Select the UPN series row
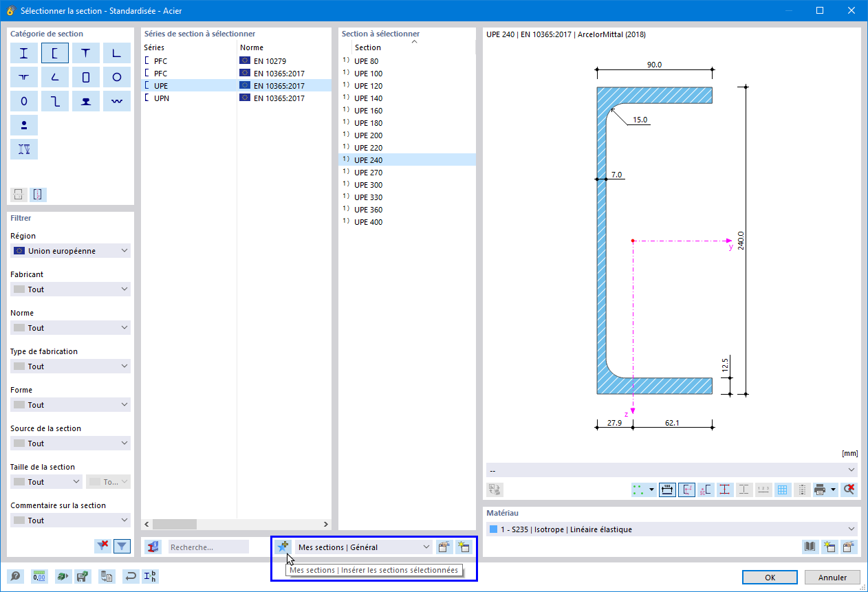 point(237,98)
